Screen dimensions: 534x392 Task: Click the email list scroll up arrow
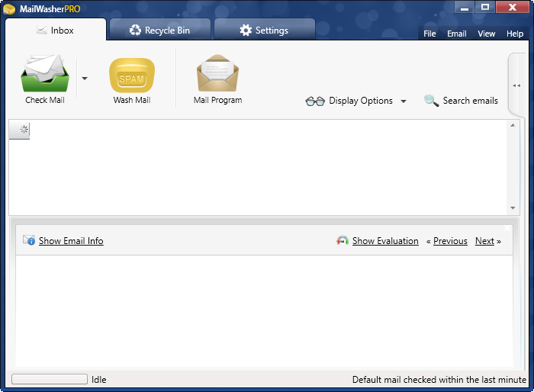point(513,125)
